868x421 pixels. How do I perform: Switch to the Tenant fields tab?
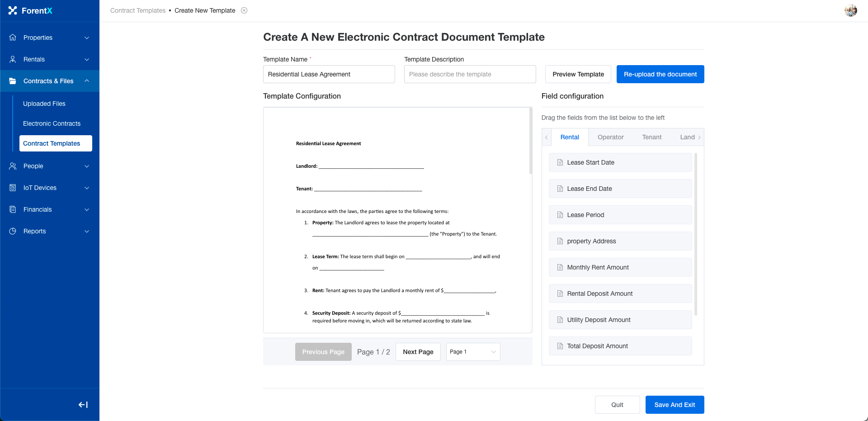click(x=651, y=137)
